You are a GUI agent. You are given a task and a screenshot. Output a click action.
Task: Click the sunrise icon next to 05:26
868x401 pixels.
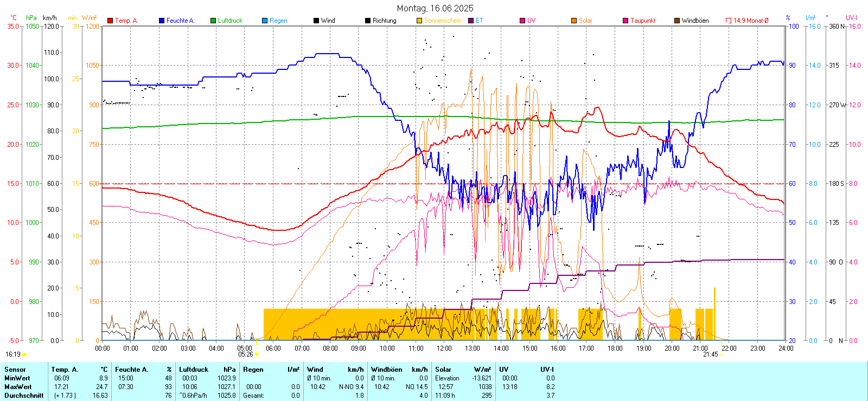pos(257,355)
